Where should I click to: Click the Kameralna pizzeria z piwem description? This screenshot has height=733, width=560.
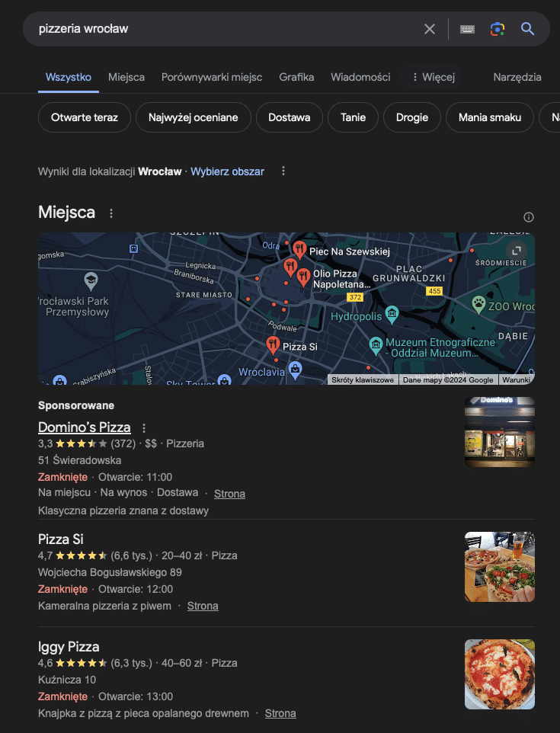click(104, 606)
